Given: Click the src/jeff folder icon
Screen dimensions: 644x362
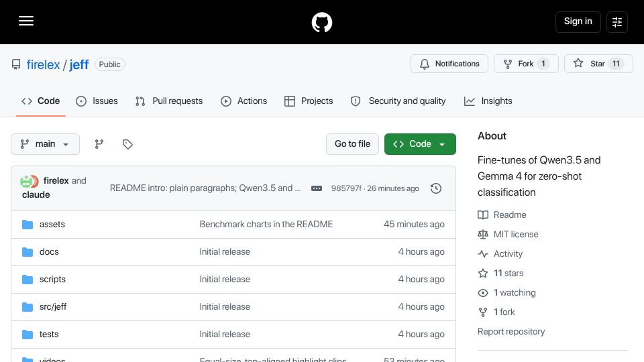Looking at the screenshot, I should [x=28, y=307].
